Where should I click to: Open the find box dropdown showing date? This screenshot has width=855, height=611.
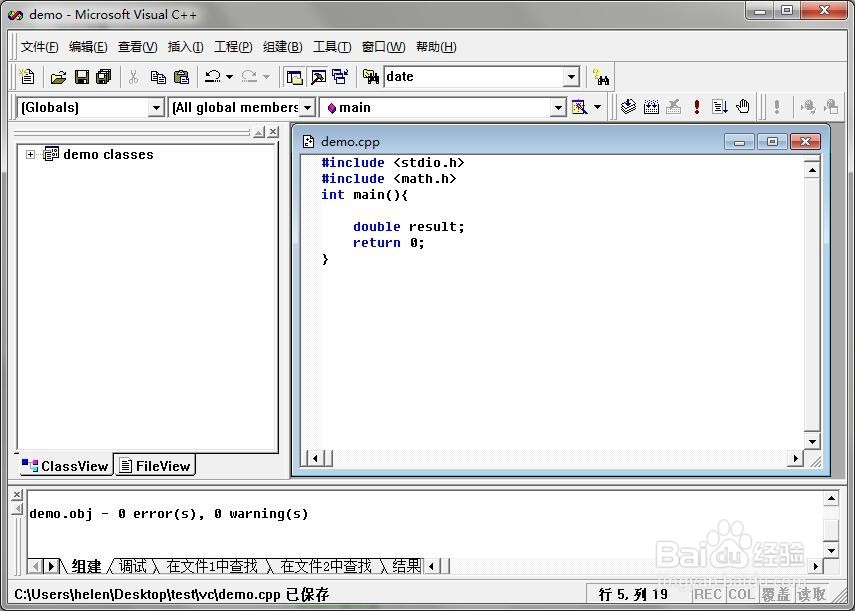571,77
